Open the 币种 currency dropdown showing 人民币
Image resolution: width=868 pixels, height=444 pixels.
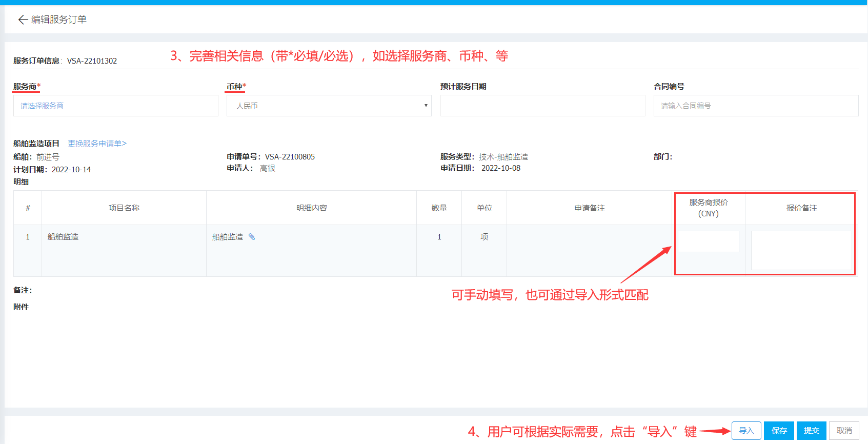[x=329, y=106]
